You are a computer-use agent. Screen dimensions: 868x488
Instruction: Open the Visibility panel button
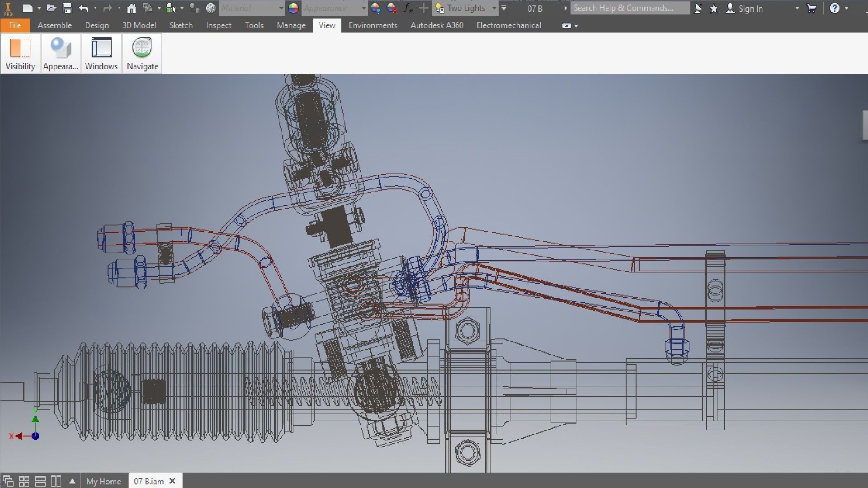(20, 53)
